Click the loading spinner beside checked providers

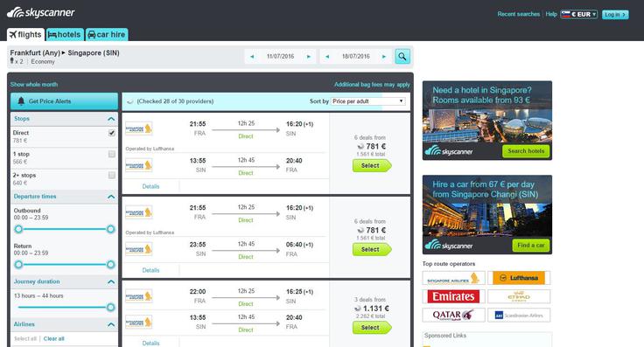pyautogui.click(x=129, y=101)
